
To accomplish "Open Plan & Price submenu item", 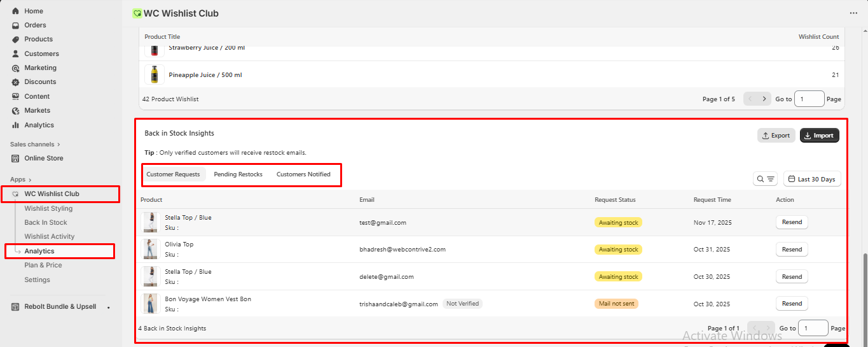I will 43,266.
